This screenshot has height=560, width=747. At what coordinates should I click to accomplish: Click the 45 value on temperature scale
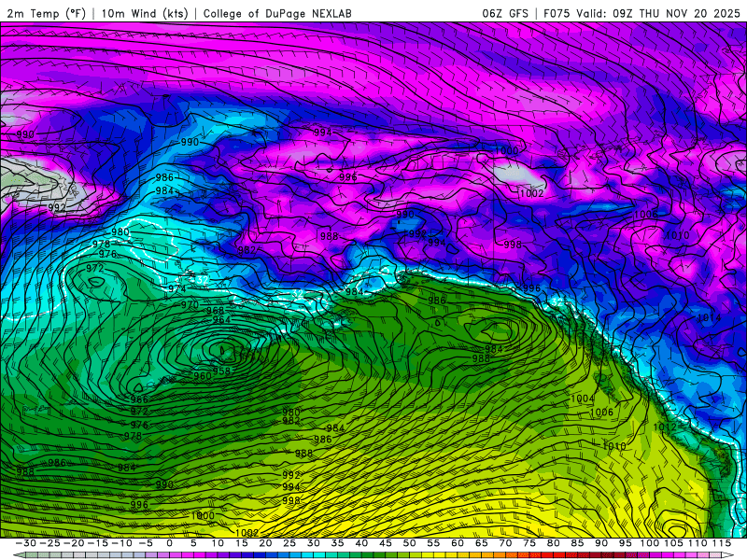(386, 543)
